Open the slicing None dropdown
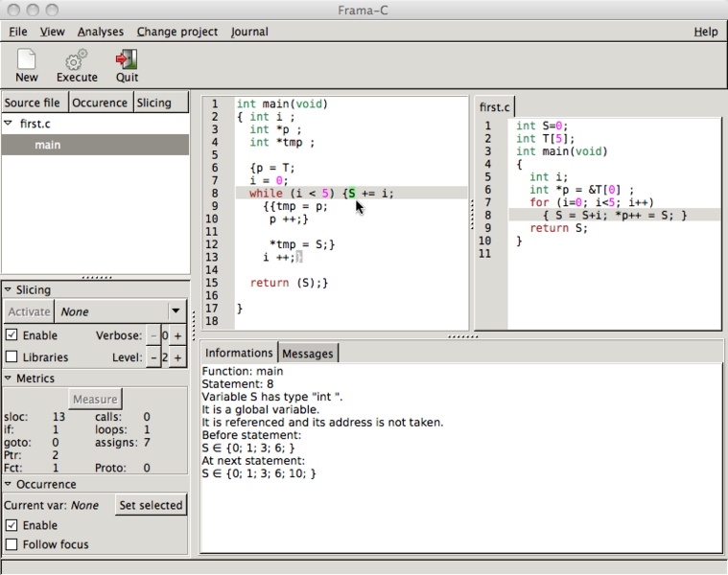This screenshot has width=728, height=575. click(121, 311)
